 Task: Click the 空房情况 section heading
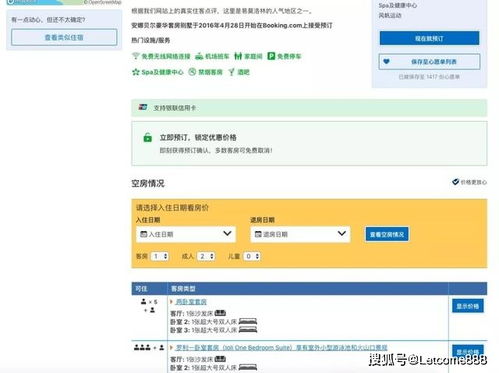148,183
